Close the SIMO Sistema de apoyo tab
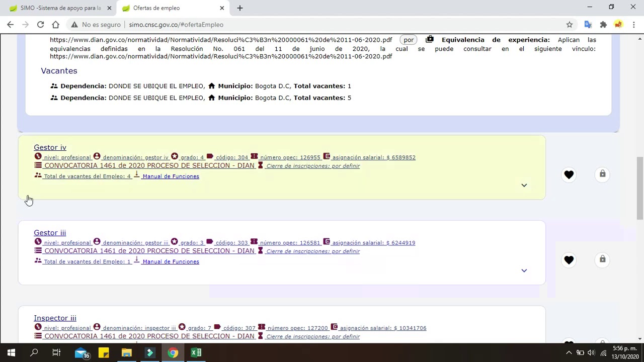The height and width of the screenshot is (362, 644). pos(109,8)
